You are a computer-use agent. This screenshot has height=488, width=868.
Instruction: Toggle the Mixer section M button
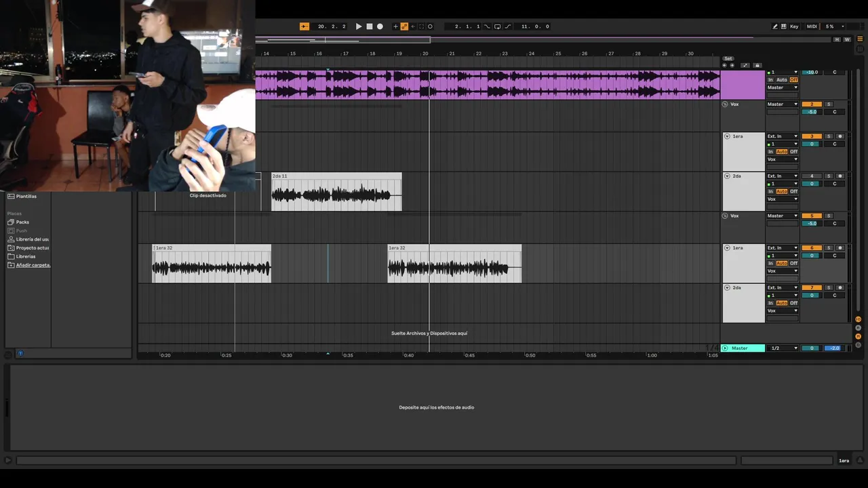[x=858, y=336]
